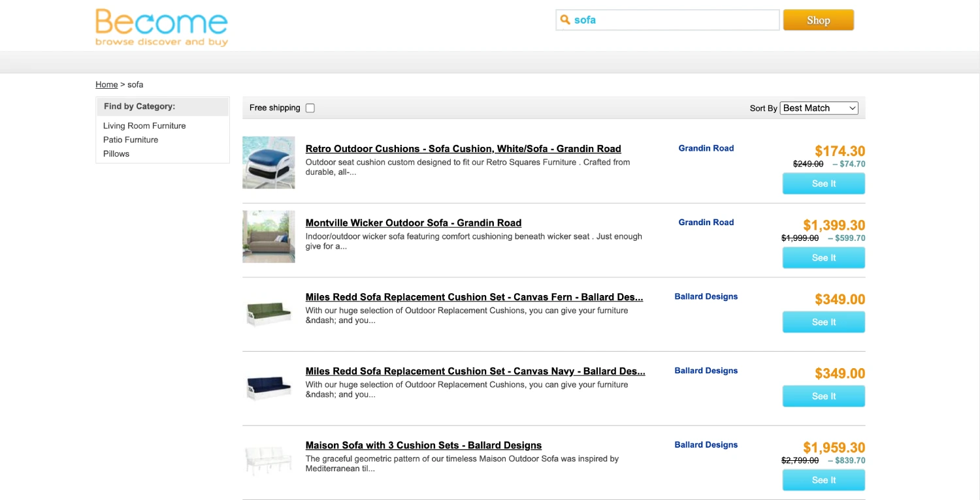The height and width of the screenshot is (500, 980).
Task: Open Maison Sofa product thumbnail
Action: pyautogui.click(x=269, y=461)
